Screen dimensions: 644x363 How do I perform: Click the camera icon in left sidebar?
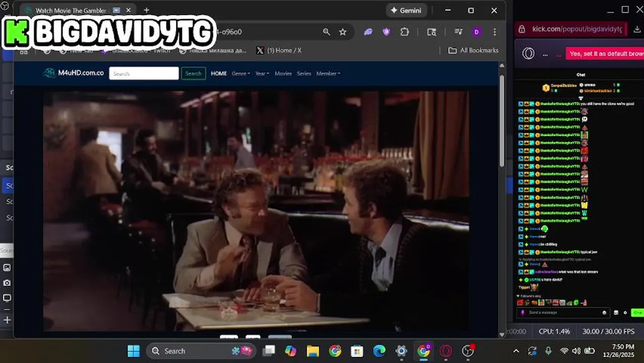tap(7, 283)
